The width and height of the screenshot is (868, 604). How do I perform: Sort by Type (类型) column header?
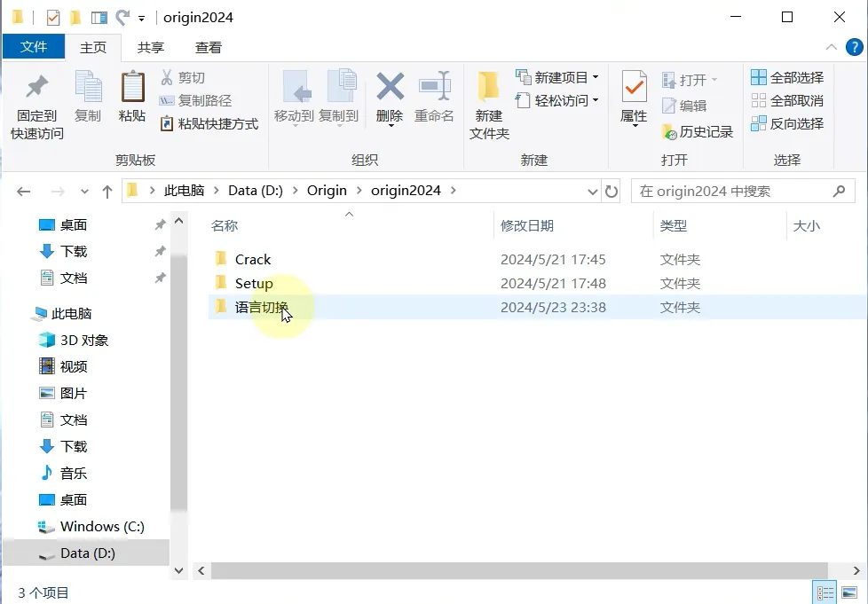coord(673,225)
